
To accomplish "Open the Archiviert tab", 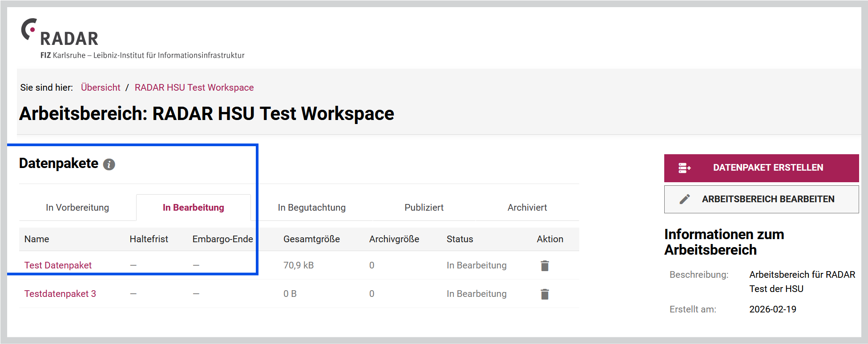I will [527, 208].
